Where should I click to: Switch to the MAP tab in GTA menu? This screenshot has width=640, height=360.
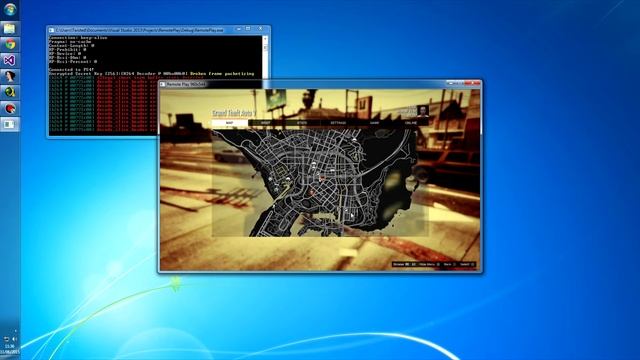(229, 122)
